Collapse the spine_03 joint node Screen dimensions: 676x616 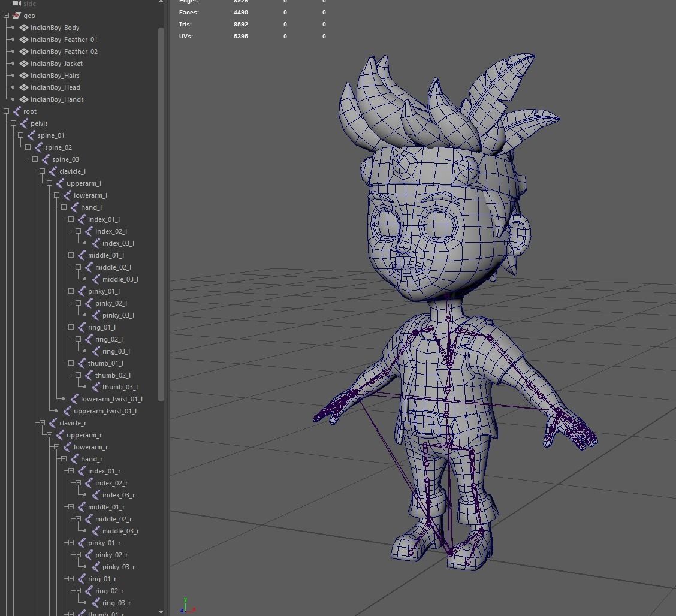(35, 159)
